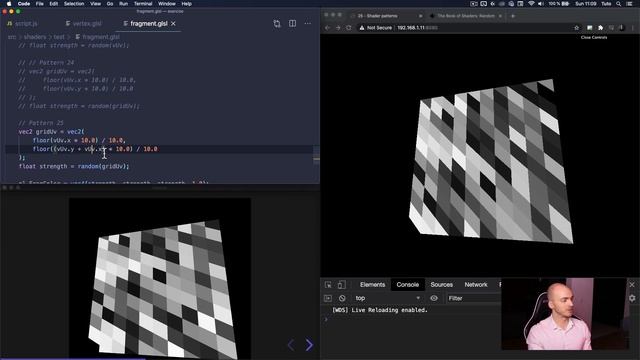Close The Book of Shaders tab
Viewport: 640px width, 360px height.
[x=500, y=16]
